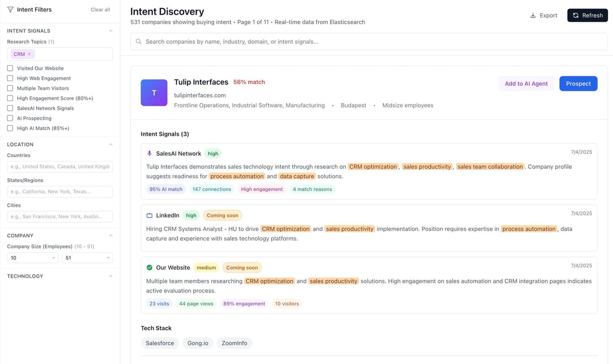
Task: Click the search magnifier icon
Action: [138, 41]
